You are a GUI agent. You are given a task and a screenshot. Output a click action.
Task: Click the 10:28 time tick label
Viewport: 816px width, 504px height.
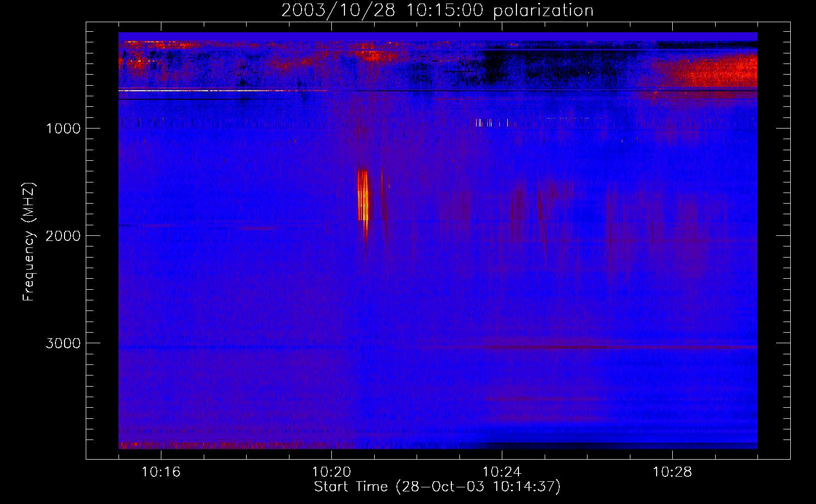672,472
